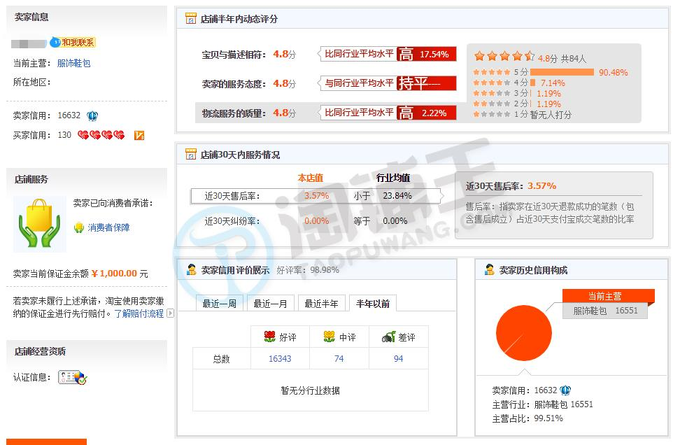
Task: Click the red flower 好评 icon
Action: pos(268,337)
